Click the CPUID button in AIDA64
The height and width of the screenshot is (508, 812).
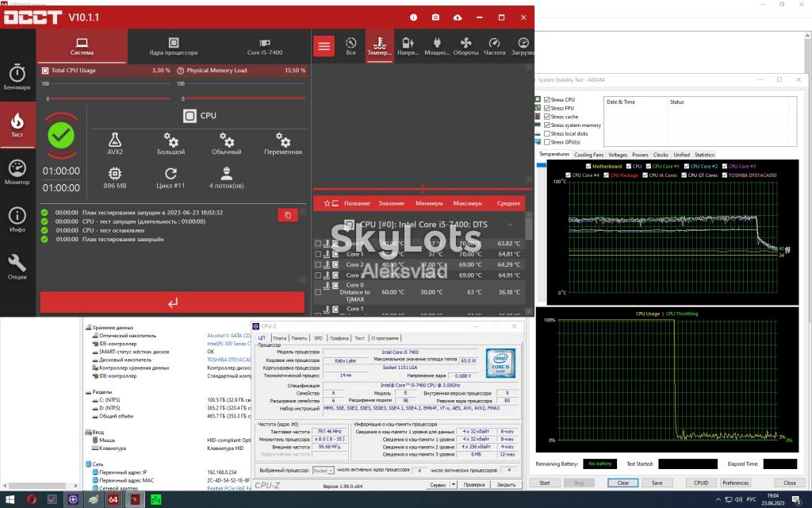(701, 483)
